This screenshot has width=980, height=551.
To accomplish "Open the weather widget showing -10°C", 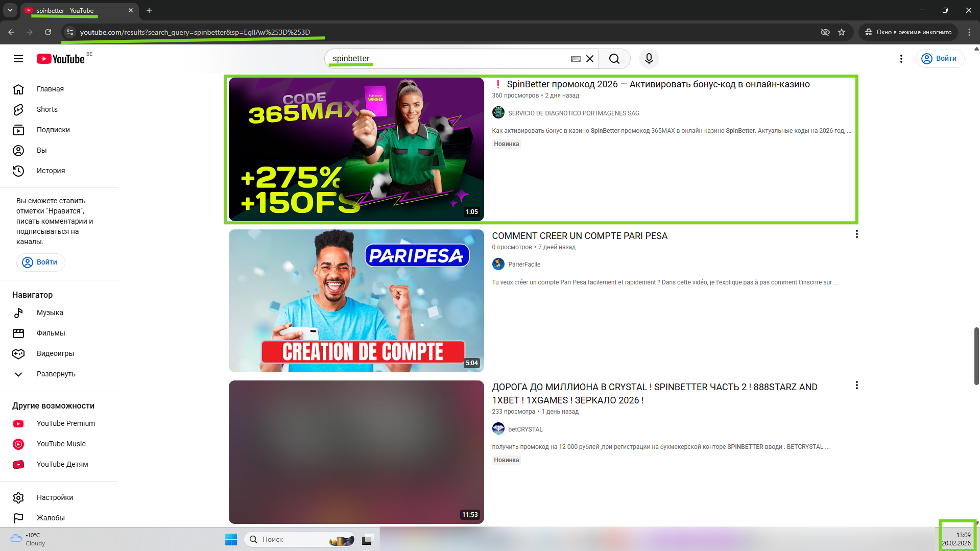I will (x=28, y=539).
